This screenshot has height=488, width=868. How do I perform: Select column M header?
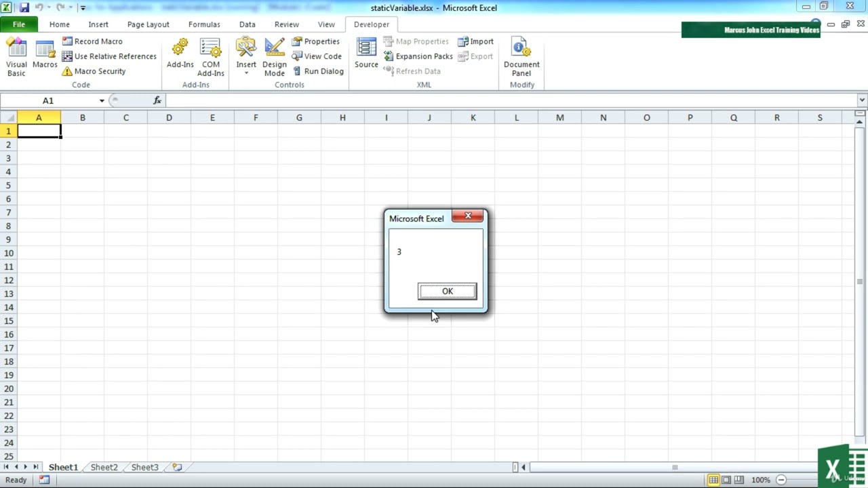[x=559, y=118]
